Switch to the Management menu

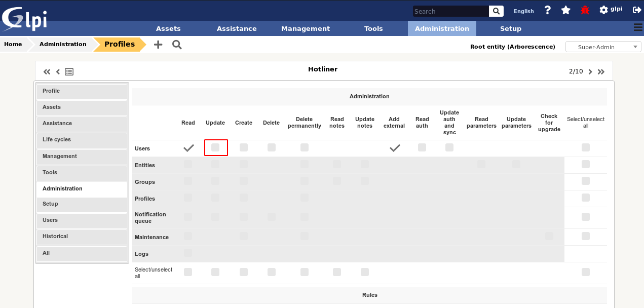tap(305, 28)
